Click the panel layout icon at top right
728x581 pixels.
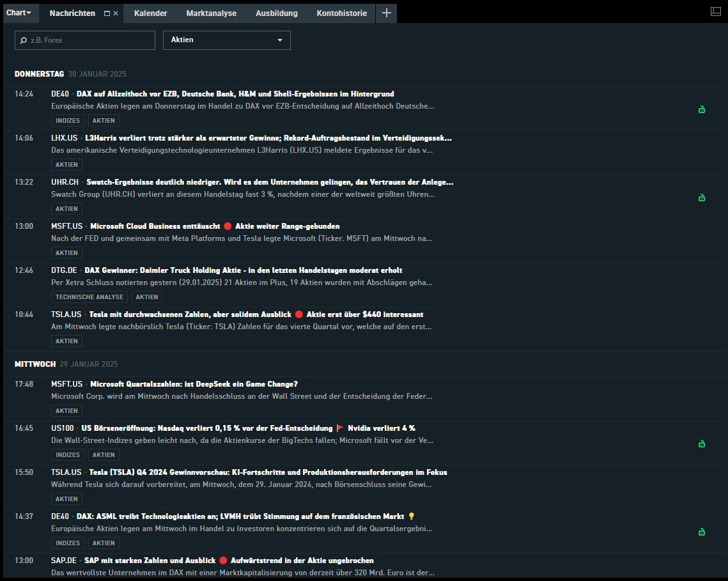tap(715, 12)
